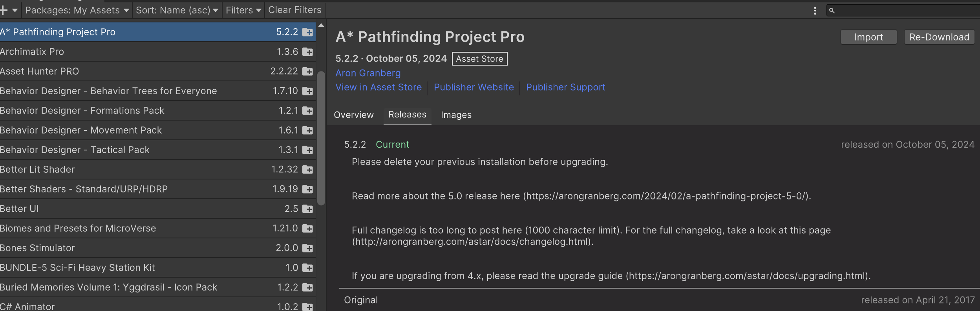Switch to the Images tab
The width and height of the screenshot is (980, 311).
coord(456,115)
